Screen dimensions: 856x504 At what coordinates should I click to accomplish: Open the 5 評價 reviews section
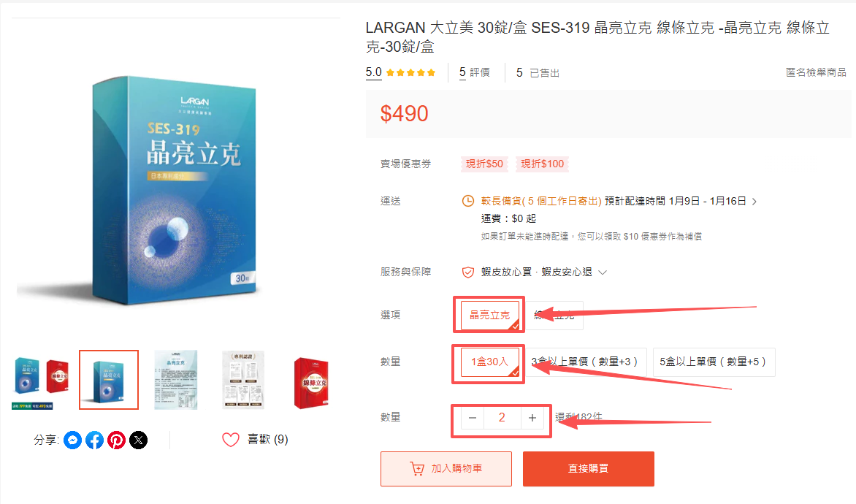click(x=475, y=72)
